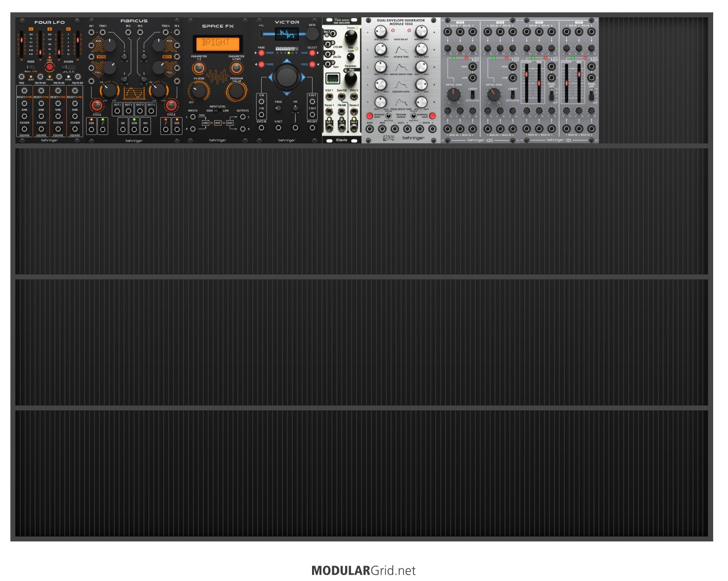Click the Y OUT jack on Victor

(x=312, y=115)
